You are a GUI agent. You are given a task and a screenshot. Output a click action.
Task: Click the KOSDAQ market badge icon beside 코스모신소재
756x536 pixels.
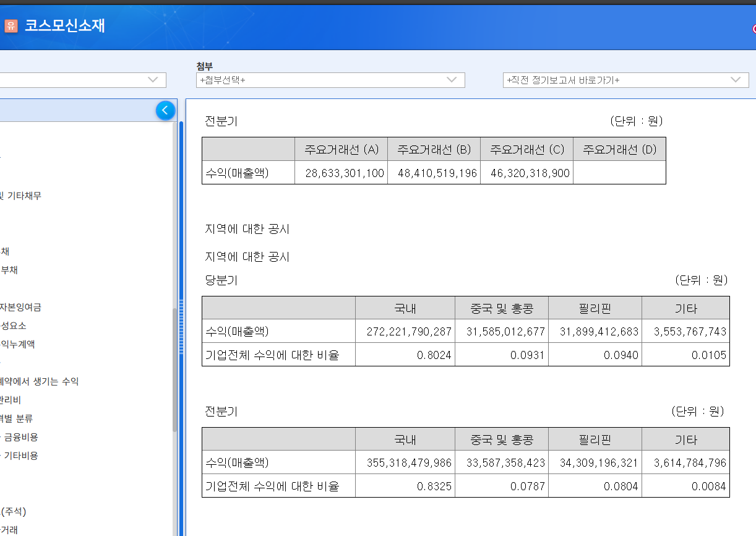click(11, 27)
